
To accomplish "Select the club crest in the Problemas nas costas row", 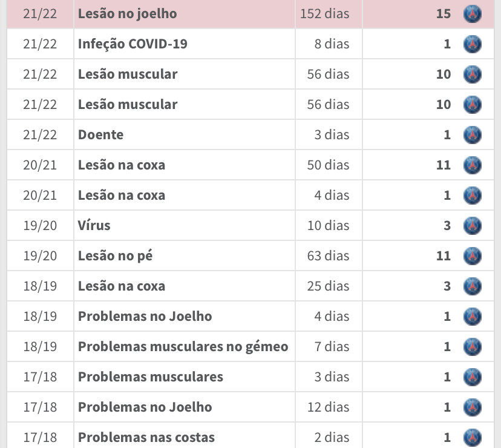I will click(x=472, y=436).
